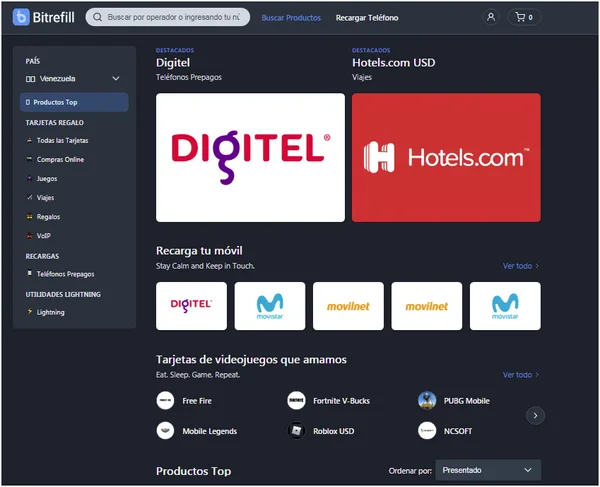600x487 pixels.
Task: Click the Fortnite V-Bucks icon
Action: [x=296, y=401]
